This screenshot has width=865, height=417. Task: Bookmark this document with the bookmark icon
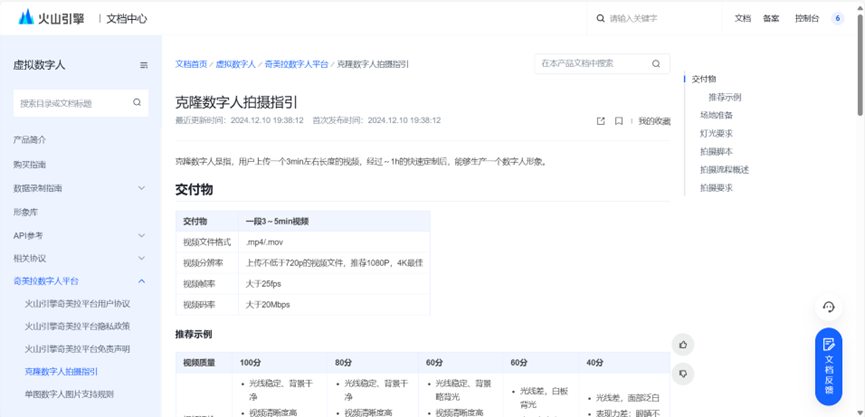coord(619,121)
